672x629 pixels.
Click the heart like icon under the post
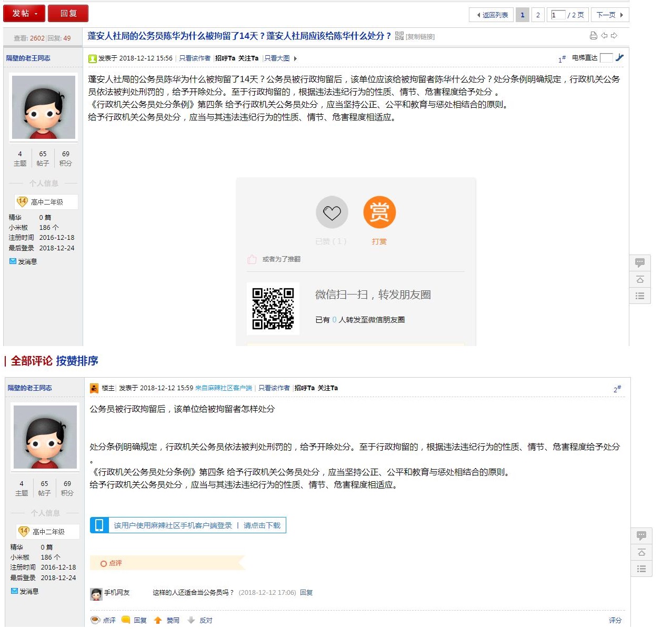[332, 212]
